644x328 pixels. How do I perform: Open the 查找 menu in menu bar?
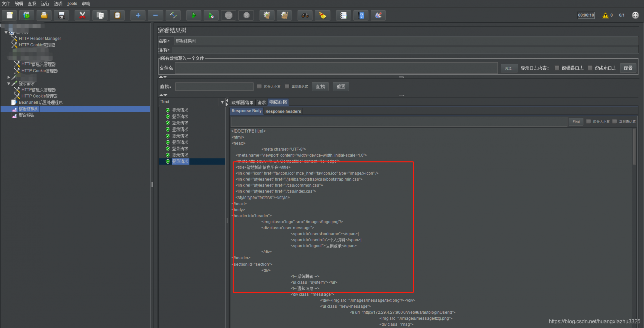[32, 3]
